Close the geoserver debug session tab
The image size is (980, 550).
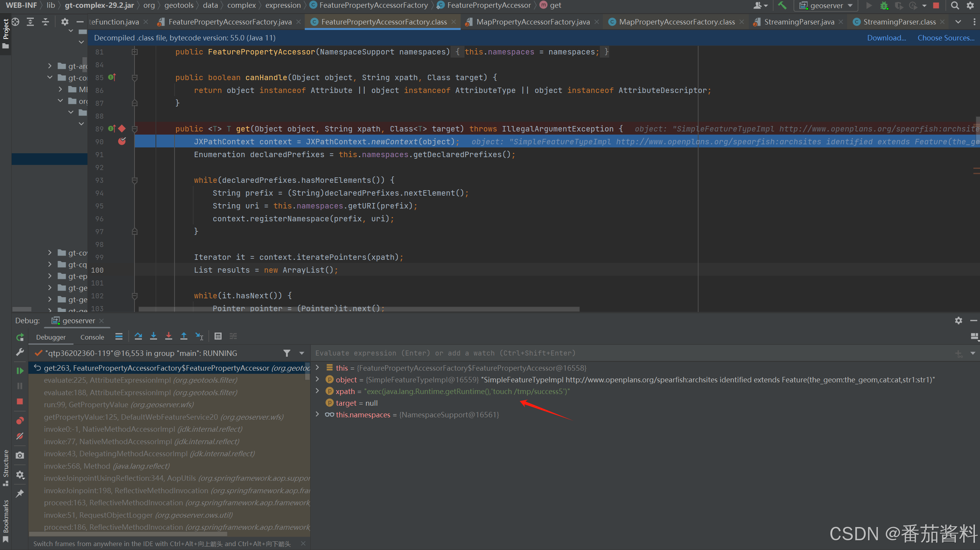102,321
